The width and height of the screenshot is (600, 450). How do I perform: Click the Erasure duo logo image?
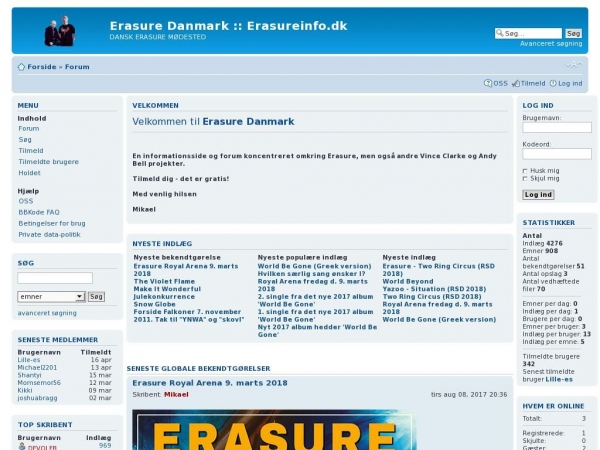pyautogui.click(x=60, y=31)
